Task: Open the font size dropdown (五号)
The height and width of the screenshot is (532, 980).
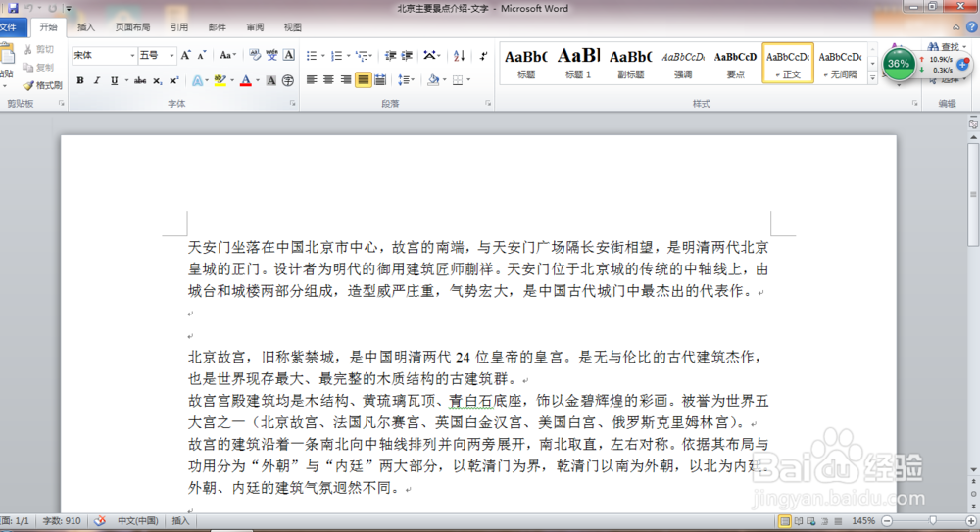Action: click(x=171, y=56)
